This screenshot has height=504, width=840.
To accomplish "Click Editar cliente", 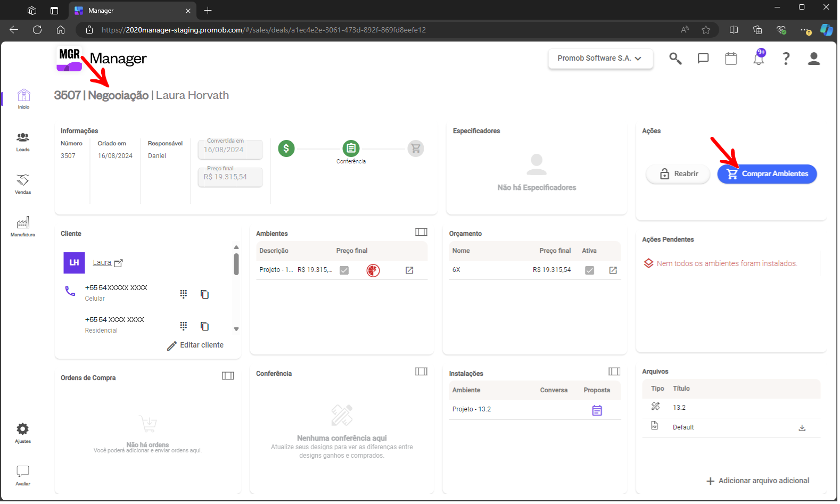I will [195, 345].
